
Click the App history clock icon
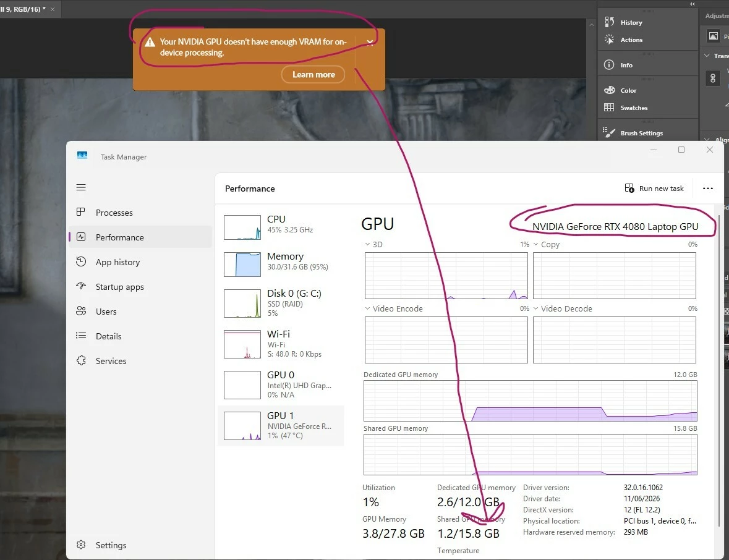pos(81,261)
